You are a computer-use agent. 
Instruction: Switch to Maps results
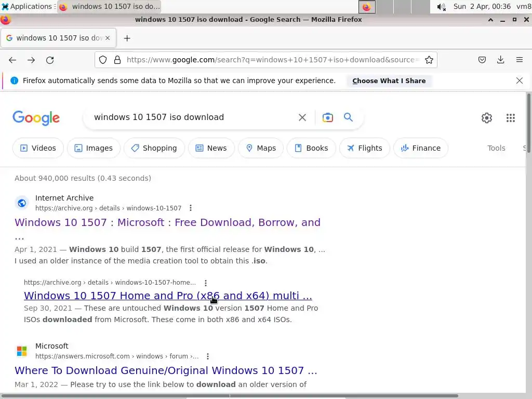pos(261,148)
